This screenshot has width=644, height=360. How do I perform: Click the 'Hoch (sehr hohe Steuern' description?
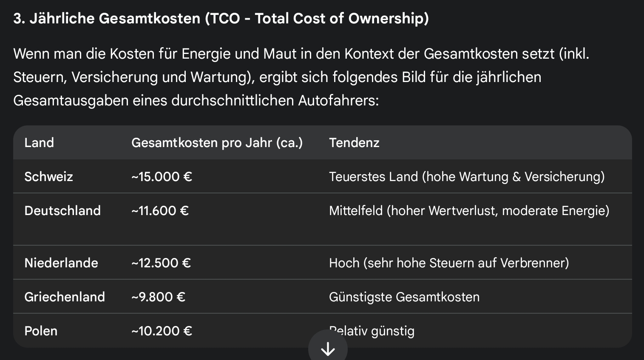point(449,263)
